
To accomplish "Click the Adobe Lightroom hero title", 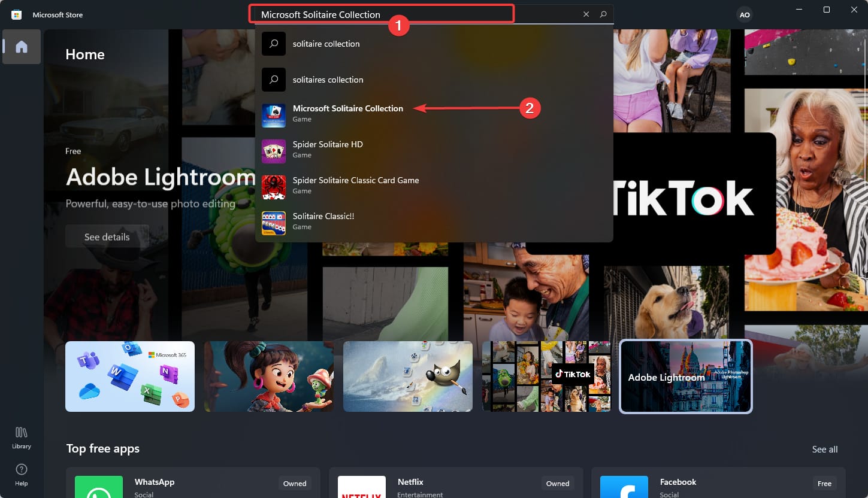I will point(161,177).
